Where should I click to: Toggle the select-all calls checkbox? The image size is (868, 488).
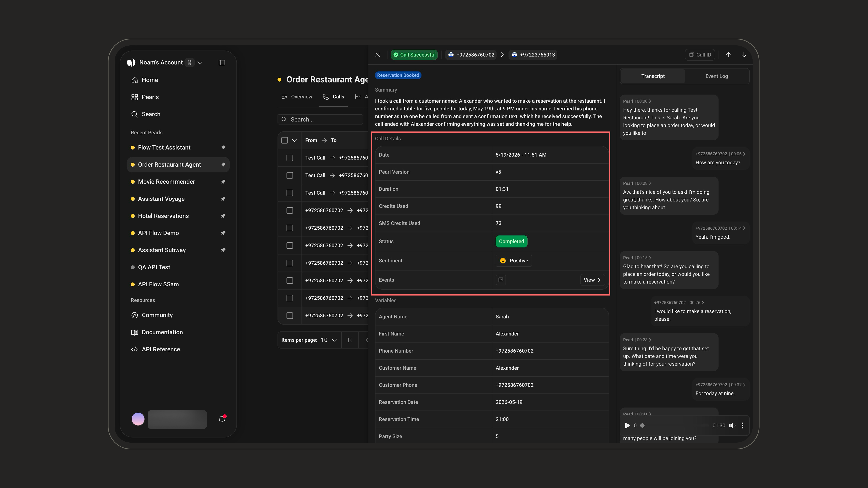coord(285,140)
